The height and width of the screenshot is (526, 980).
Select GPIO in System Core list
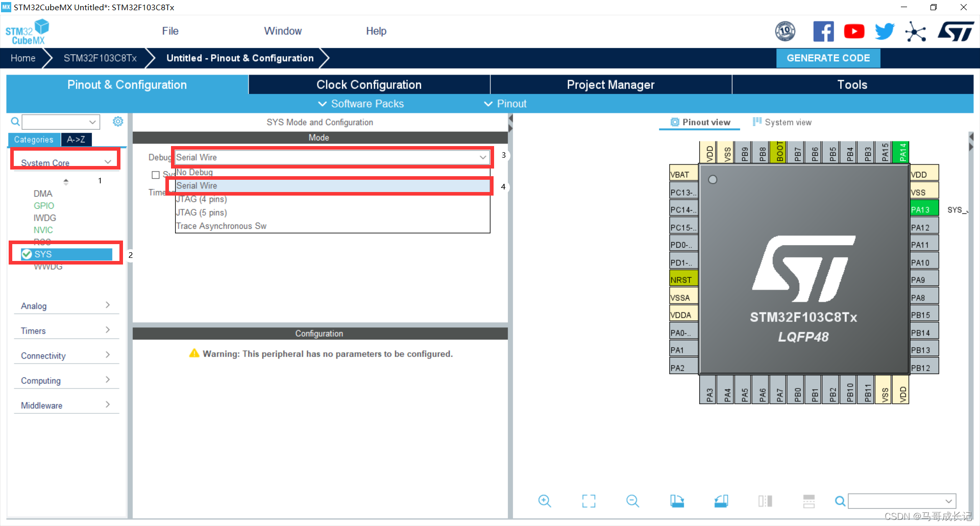pos(44,206)
